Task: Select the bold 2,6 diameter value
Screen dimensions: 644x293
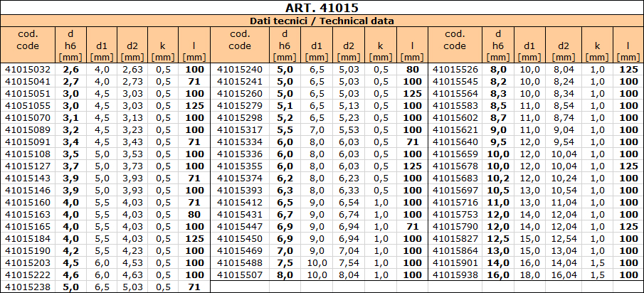Action: click(x=71, y=70)
